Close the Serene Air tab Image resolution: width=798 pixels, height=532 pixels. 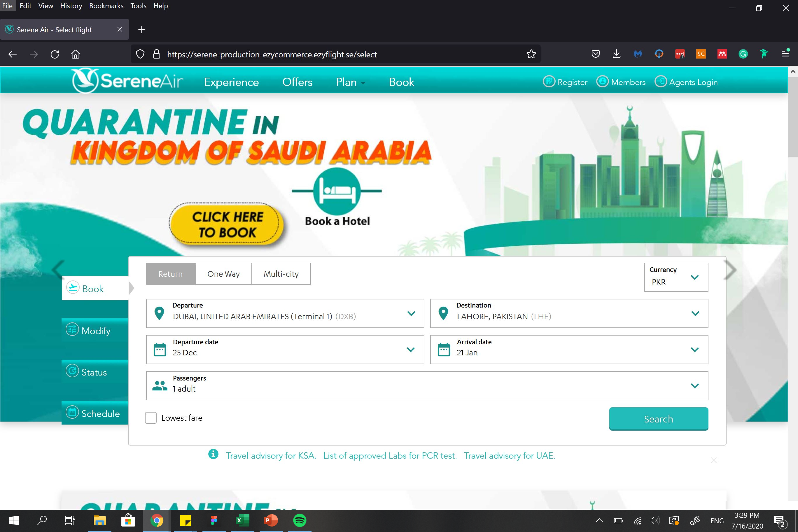(x=119, y=29)
